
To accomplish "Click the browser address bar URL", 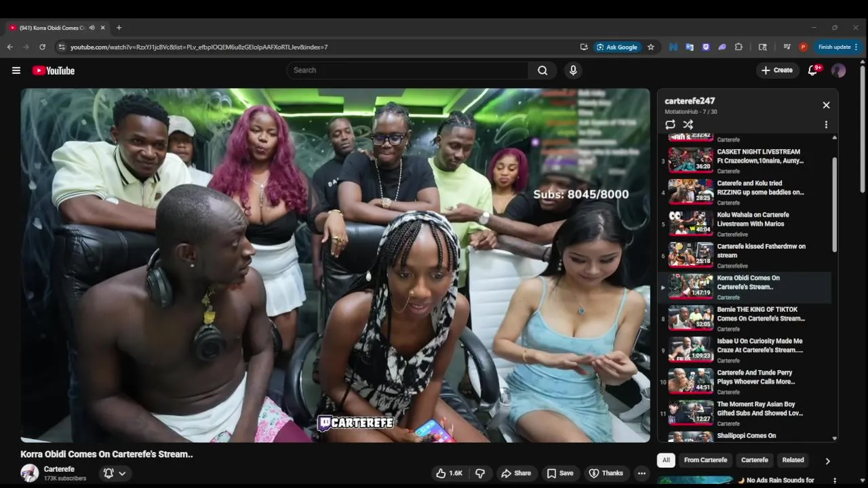I will pyautogui.click(x=199, y=47).
